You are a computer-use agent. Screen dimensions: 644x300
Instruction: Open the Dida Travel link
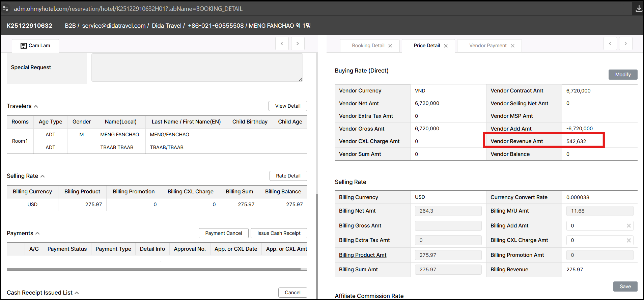(x=166, y=26)
